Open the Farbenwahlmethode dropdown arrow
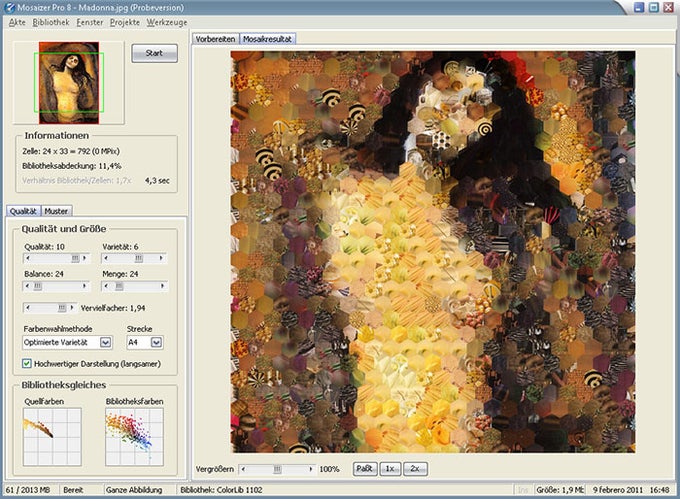 pos(105,342)
